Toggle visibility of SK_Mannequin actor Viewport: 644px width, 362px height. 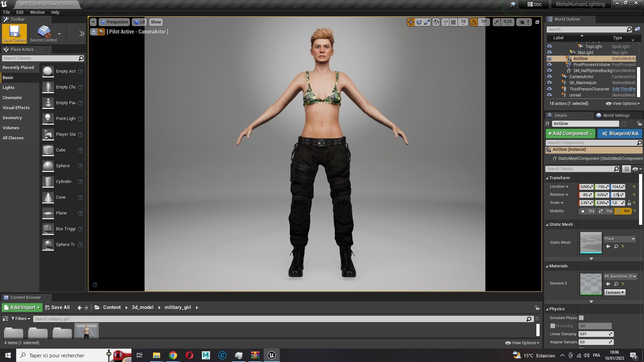pos(549,83)
